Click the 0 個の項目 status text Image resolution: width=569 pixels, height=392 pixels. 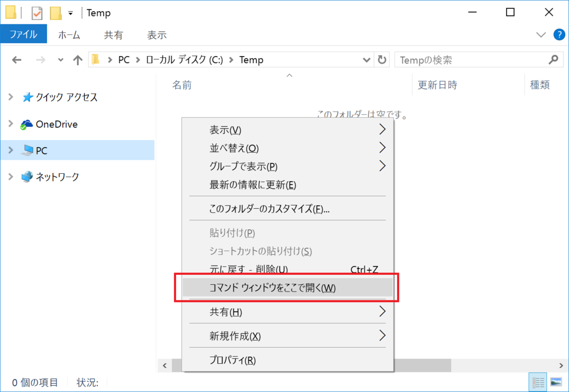(x=35, y=383)
